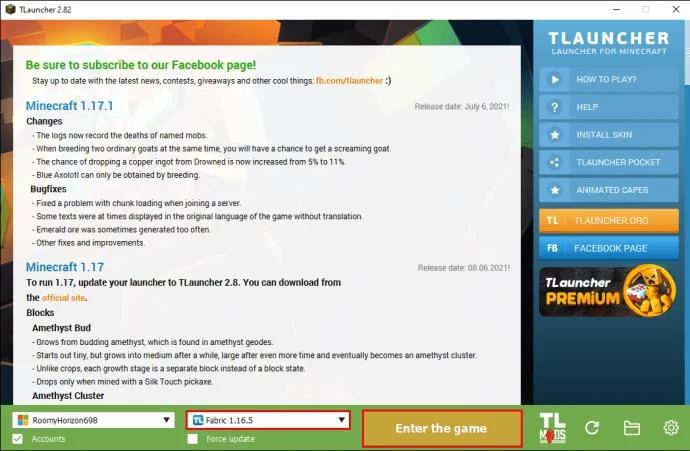The image size is (690, 451).
Task: Enable the Force update checkbox
Action: coord(192,439)
